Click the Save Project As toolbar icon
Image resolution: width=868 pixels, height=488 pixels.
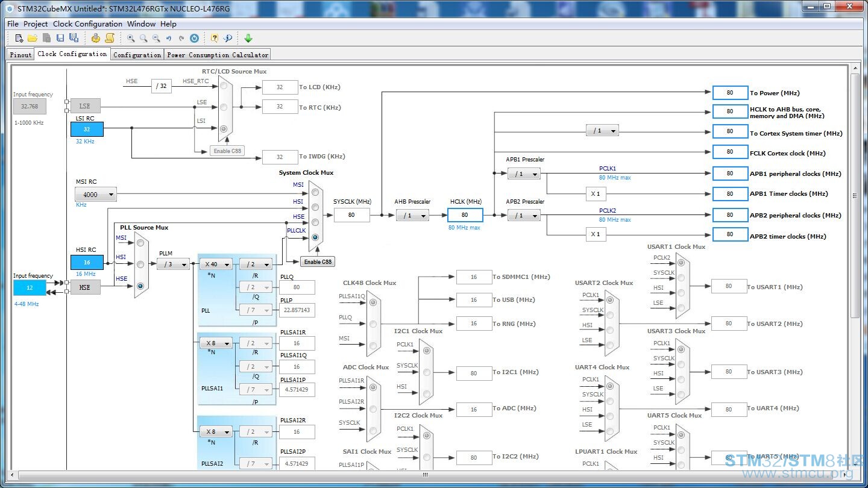74,38
